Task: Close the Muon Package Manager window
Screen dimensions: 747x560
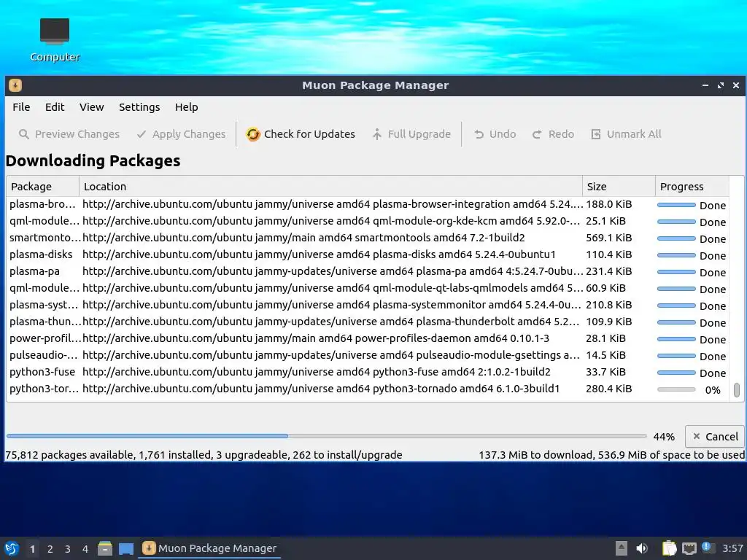Action: coord(735,85)
